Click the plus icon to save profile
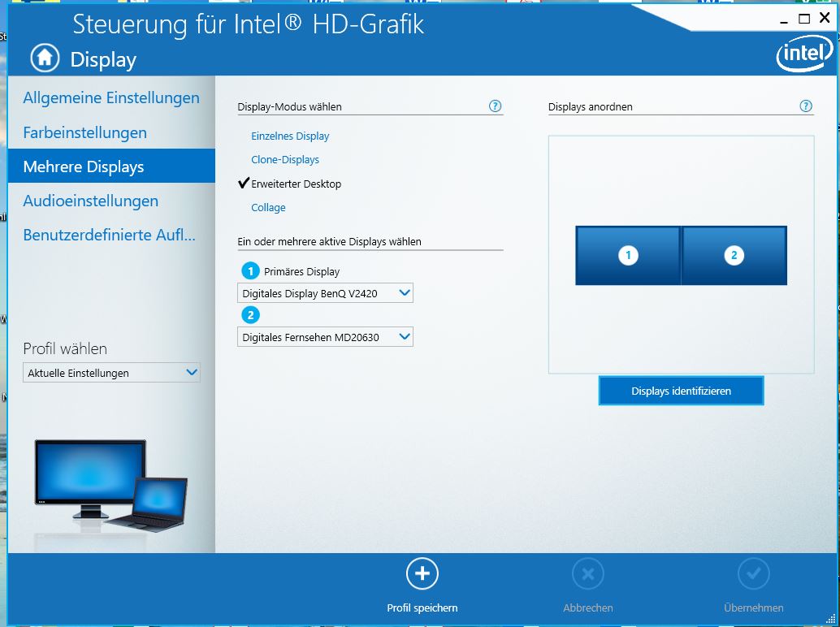 pyautogui.click(x=422, y=573)
